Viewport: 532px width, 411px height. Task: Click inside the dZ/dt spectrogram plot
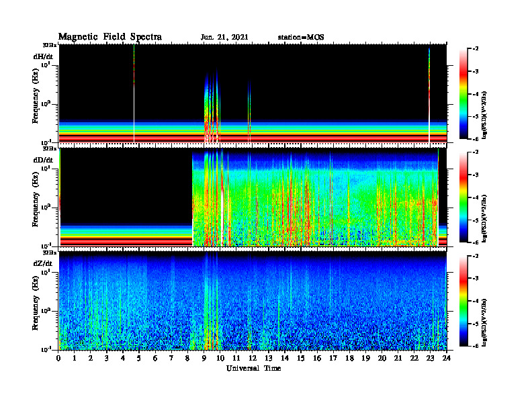pyautogui.click(x=253, y=301)
